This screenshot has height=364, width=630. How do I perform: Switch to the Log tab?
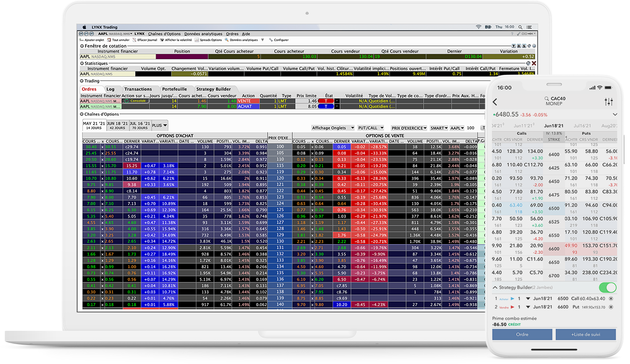111,89
